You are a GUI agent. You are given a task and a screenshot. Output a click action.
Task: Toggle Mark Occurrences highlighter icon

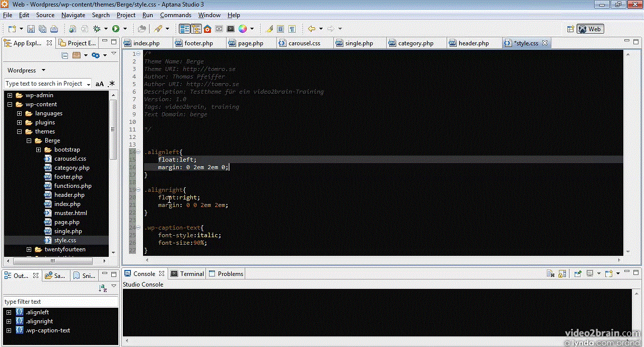click(x=269, y=29)
